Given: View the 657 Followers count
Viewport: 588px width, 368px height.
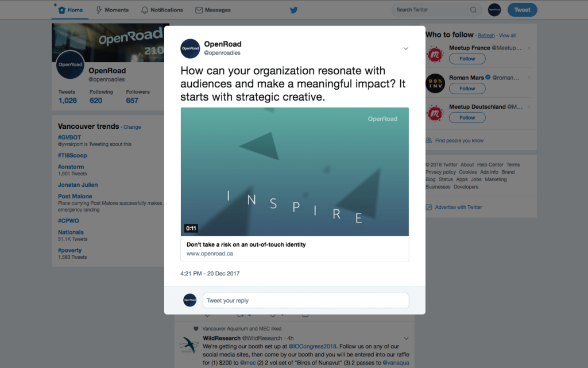Looking at the screenshot, I should pos(138,97).
